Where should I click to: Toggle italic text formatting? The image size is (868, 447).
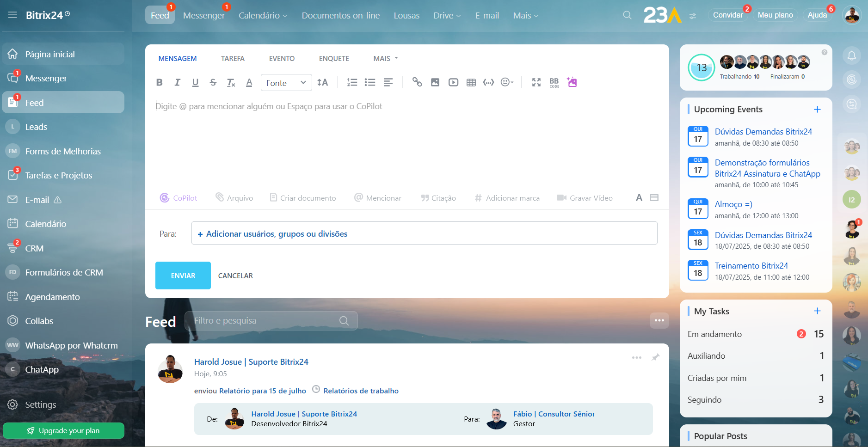[x=177, y=82]
